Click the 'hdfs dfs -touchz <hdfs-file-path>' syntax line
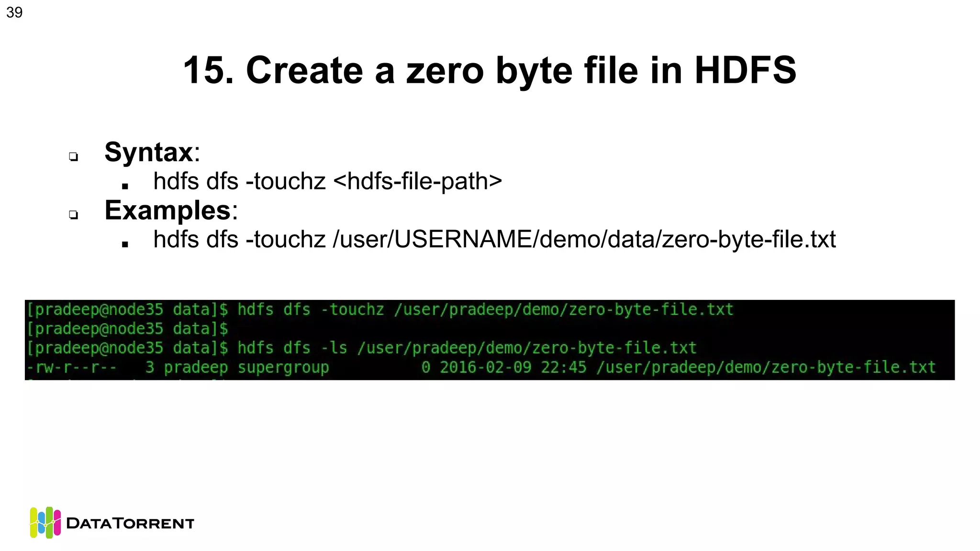 pyautogui.click(x=328, y=181)
